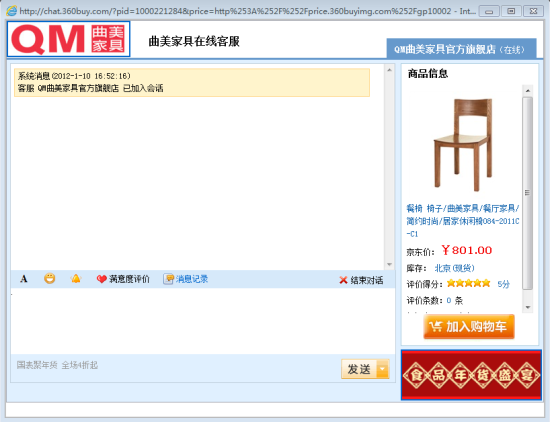The height and width of the screenshot is (422, 550).
Task: Click the shopping cart icon on the orange button
Action: point(436,327)
